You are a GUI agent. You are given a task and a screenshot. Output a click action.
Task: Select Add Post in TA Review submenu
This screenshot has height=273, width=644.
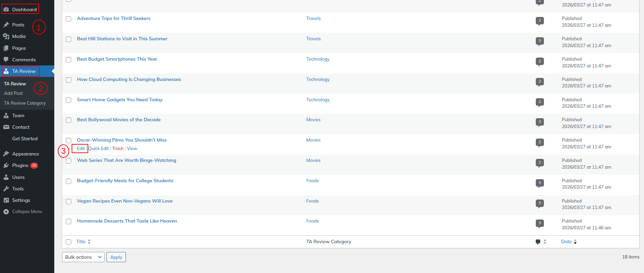[14, 93]
